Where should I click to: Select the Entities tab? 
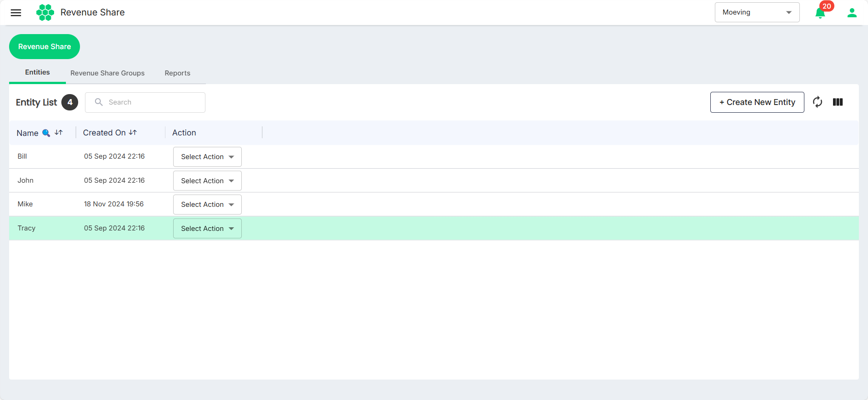point(37,72)
